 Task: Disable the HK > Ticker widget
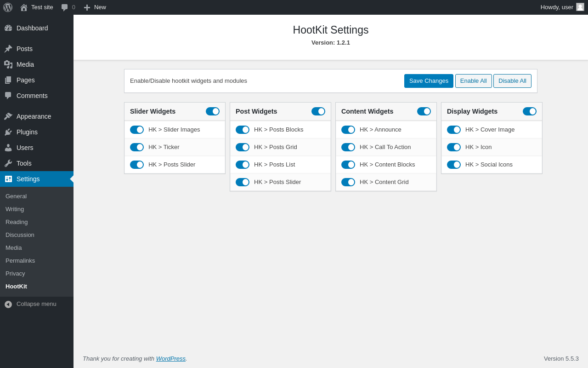(137, 147)
